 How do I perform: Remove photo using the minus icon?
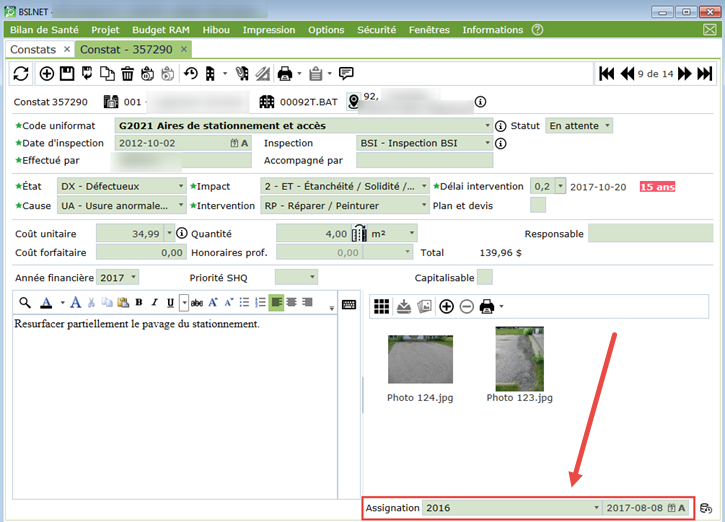click(466, 306)
